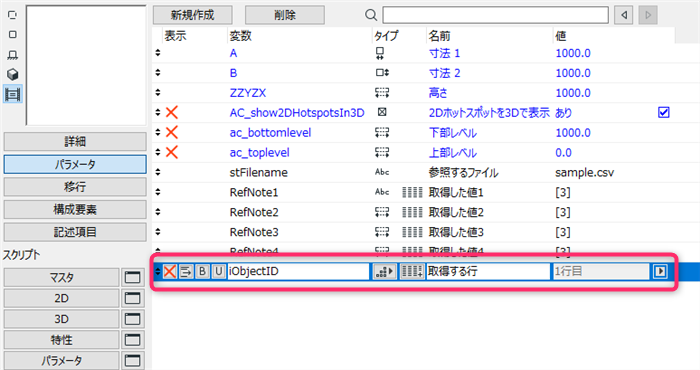This screenshot has width=700, height=370.
Task: Open パラメータ script in separate window
Action: pos(133,361)
